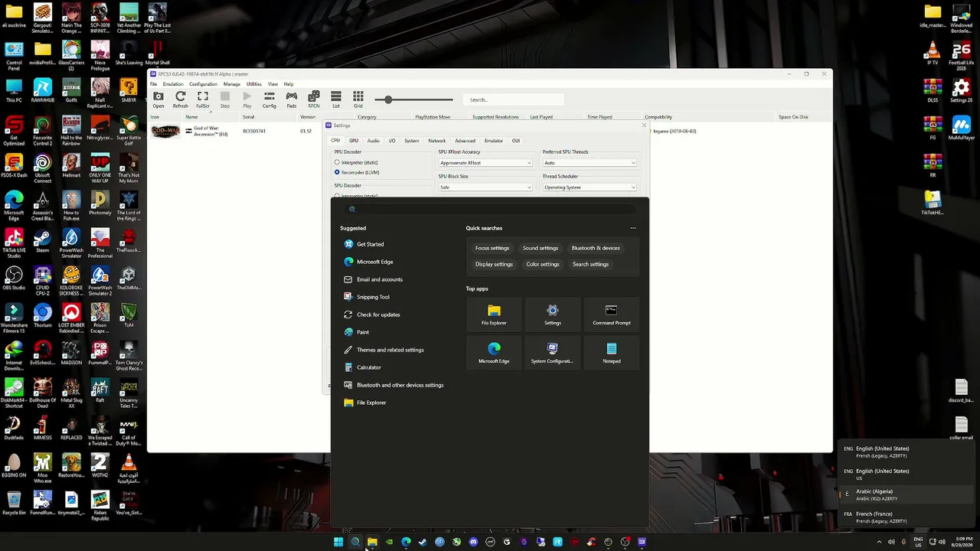This screenshot has height=551, width=980.
Task: Open Microsoft Edge from Top apps
Action: click(494, 352)
